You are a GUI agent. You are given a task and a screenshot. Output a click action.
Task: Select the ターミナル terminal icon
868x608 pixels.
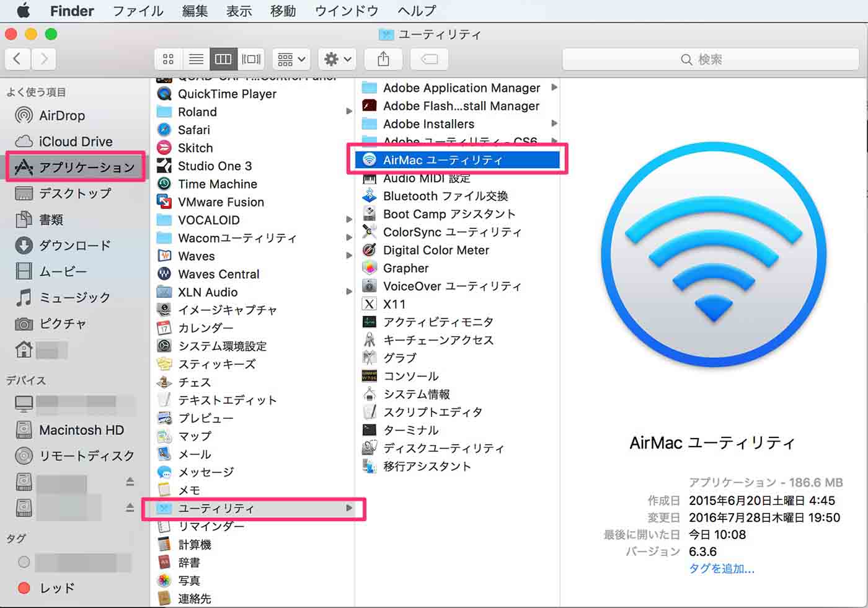pos(370,429)
